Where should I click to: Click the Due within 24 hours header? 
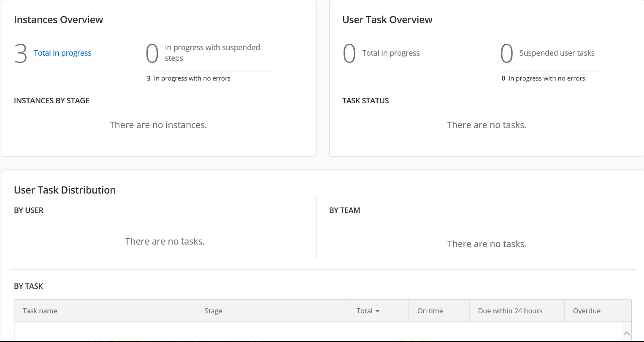click(510, 311)
